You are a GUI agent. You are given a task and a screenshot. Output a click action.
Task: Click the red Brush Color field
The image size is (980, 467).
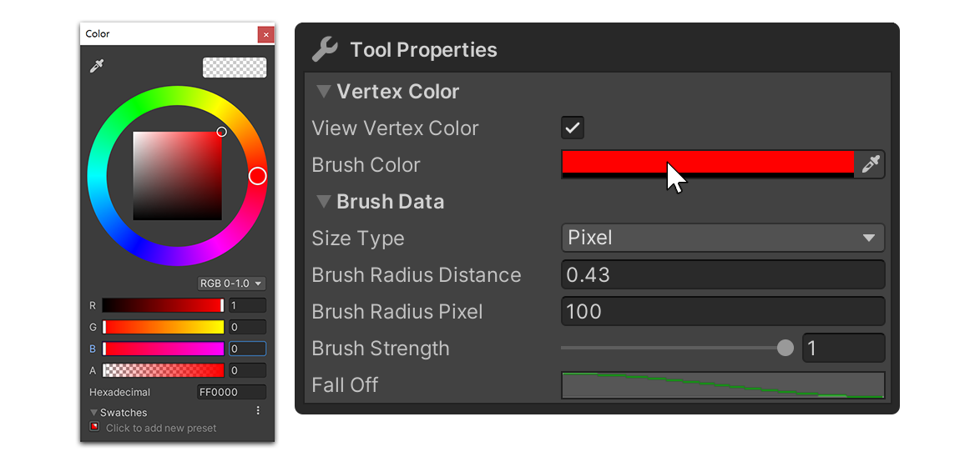(x=708, y=164)
